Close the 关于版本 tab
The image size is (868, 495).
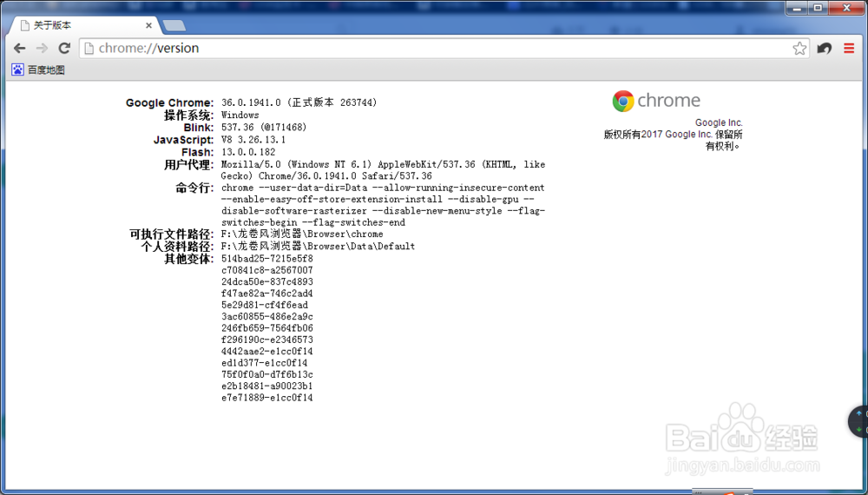click(148, 25)
